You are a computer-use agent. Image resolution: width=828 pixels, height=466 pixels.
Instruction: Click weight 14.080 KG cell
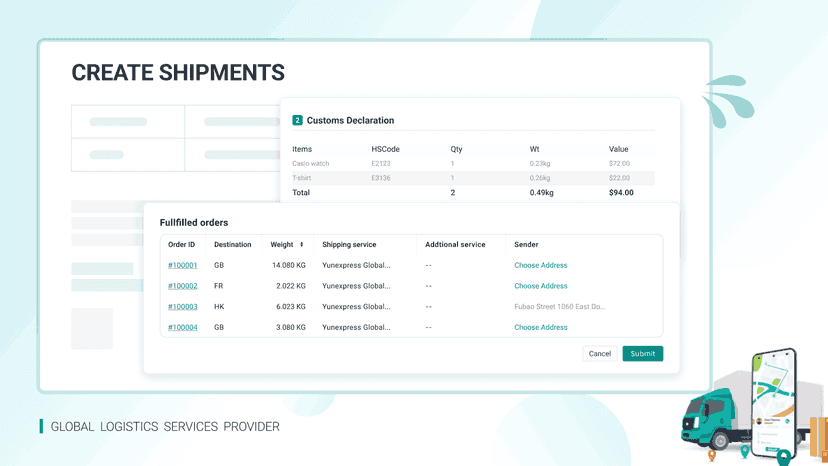point(288,265)
